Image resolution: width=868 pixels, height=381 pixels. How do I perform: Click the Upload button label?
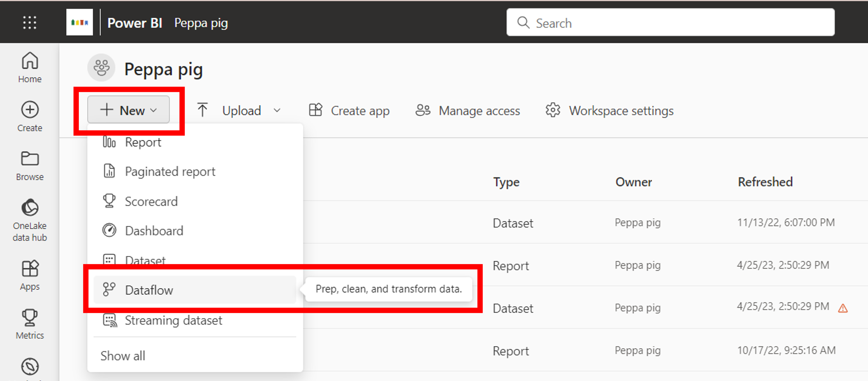pos(242,110)
